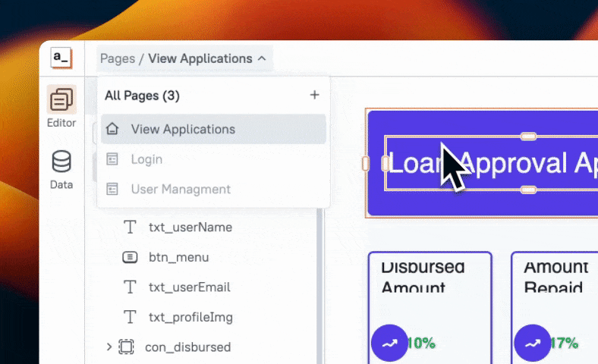The width and height of the screenshot is (598, 364).
Task: Click the Appsmith logo icon
Action: 61,58
